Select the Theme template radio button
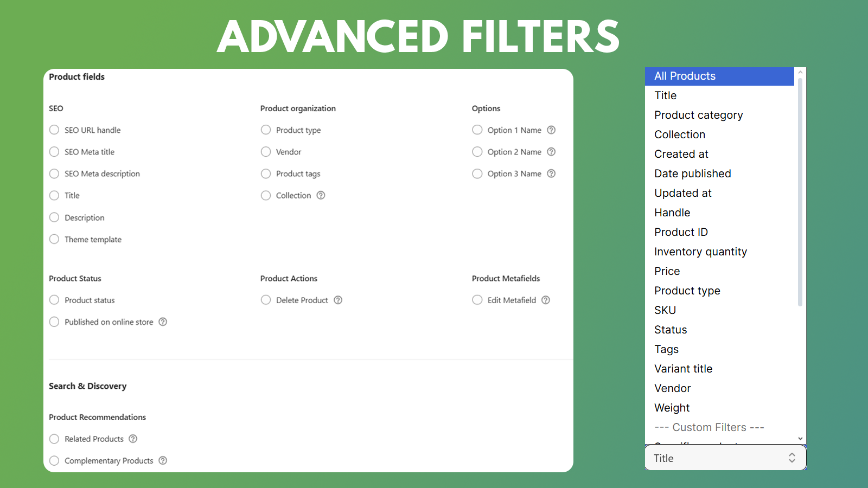 pyautogui.click(x=54, y=239)
